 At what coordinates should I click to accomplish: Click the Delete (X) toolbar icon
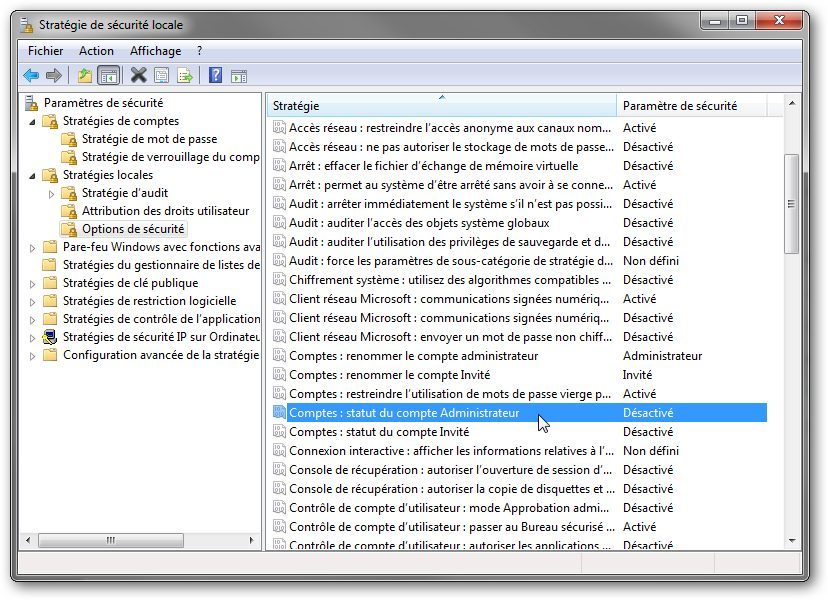pos(139,75)
